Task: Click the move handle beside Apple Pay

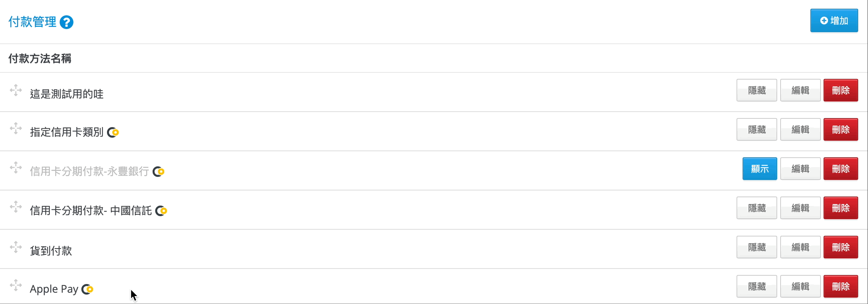Action: [16, 285]
